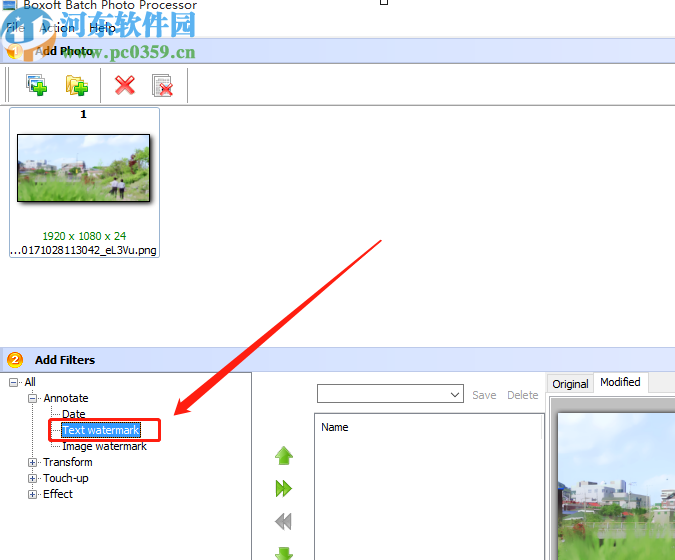
Task: Collapse the All tree node
Action: point(13,382)
